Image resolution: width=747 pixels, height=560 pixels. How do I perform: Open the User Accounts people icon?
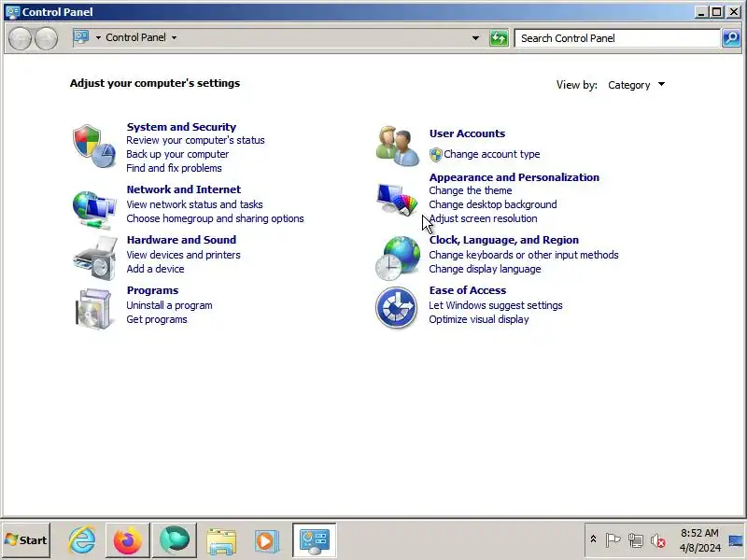coord(397,146)
